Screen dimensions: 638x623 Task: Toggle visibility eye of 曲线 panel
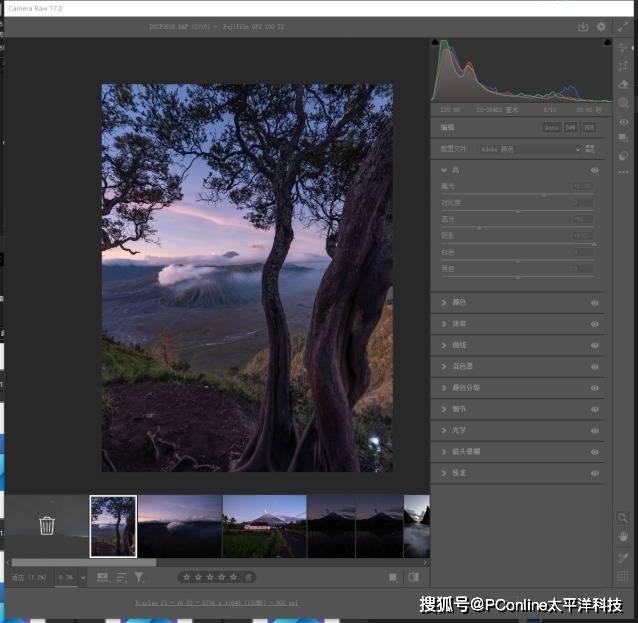coord(595,345)
